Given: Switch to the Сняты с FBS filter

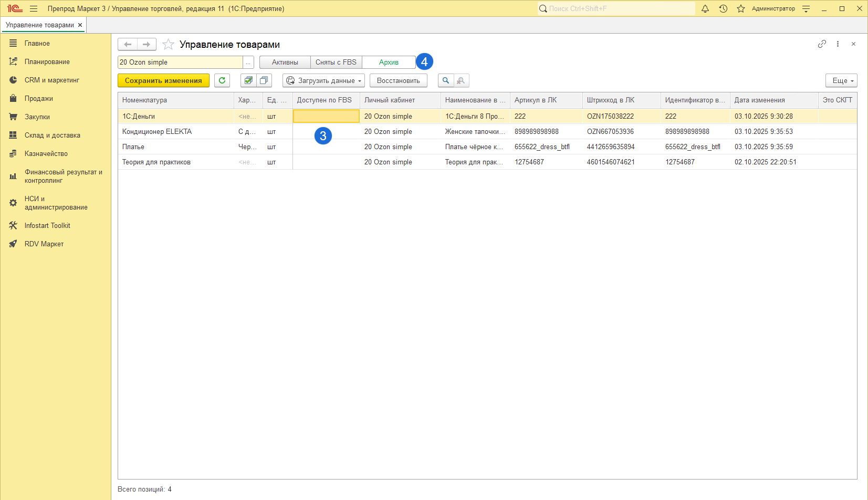Looking at the screenshot, I should (336, 62).
